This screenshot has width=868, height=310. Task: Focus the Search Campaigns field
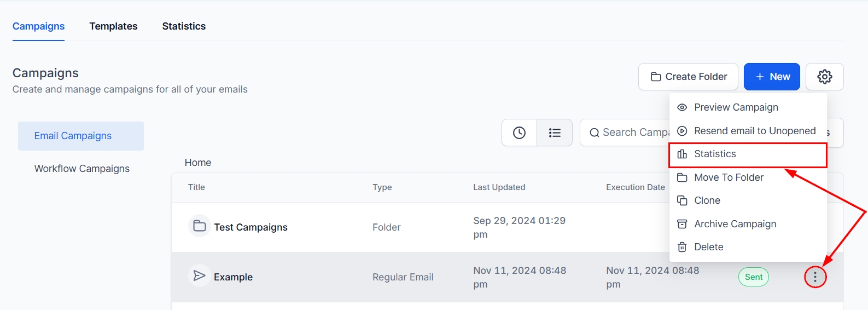tap(629, 133)
